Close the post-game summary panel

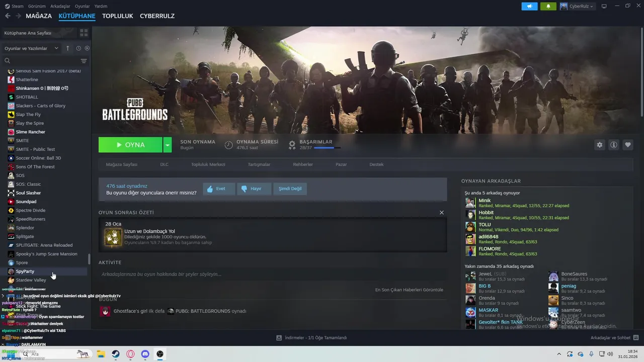point(442,213)
